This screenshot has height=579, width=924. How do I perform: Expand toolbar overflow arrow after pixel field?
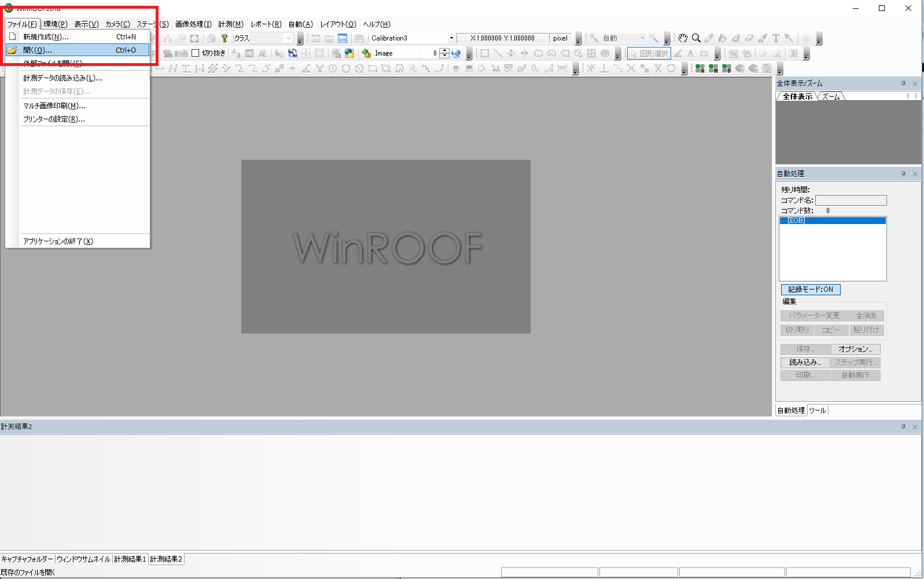tap(578, 39)
